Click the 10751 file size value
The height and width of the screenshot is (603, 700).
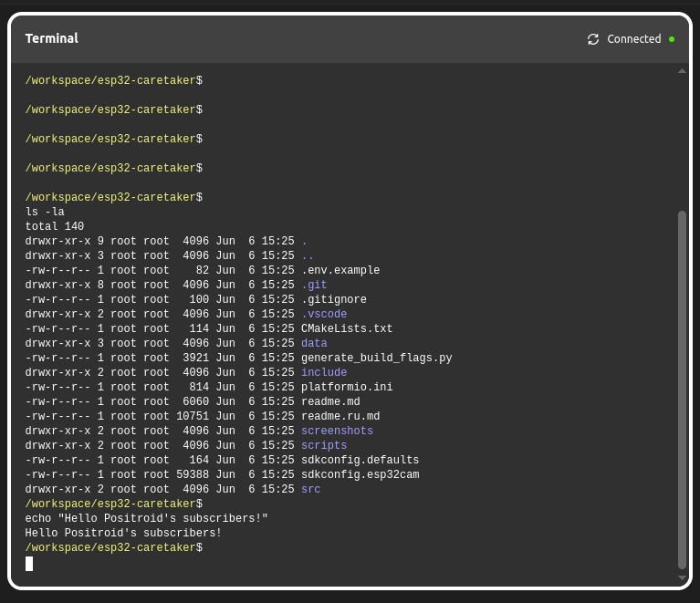193,416
